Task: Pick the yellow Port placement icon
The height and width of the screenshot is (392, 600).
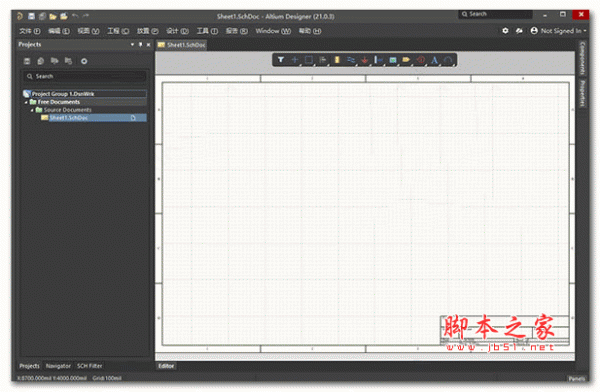Action: [x=406, y=60]
